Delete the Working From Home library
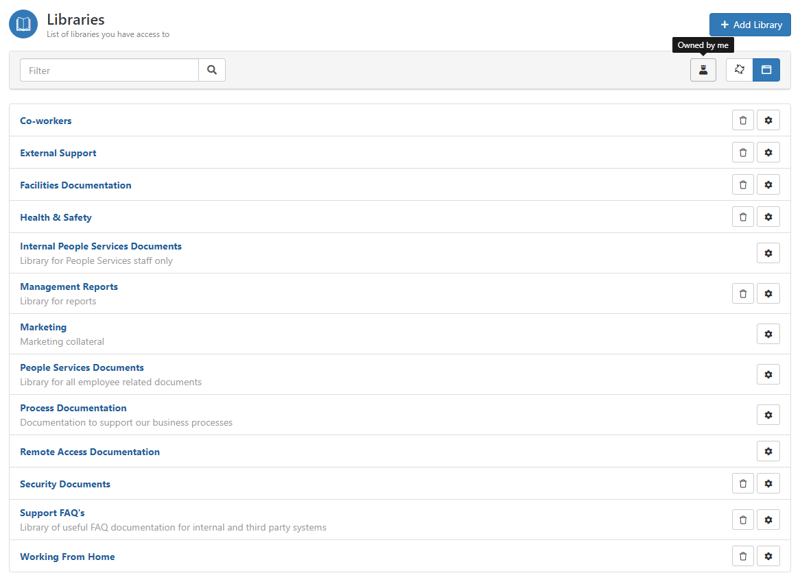The image size is (800, 584). [x=742, y=556]
